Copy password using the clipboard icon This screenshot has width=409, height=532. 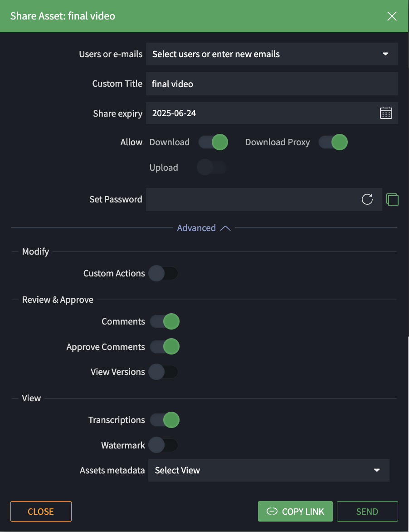tap(392, 199)
